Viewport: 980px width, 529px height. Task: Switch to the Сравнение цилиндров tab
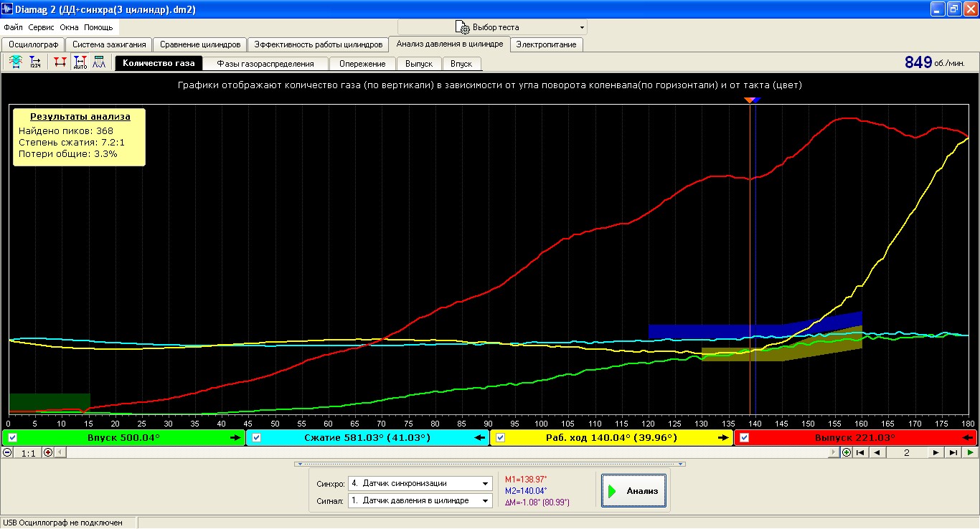click(200, 44)
